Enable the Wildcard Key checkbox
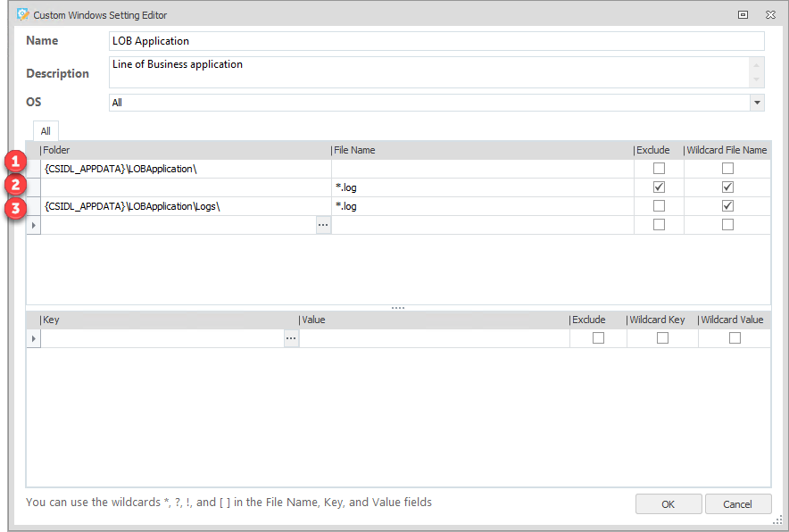The height and width of the screenshot is (532, 789). pos(662,338)
